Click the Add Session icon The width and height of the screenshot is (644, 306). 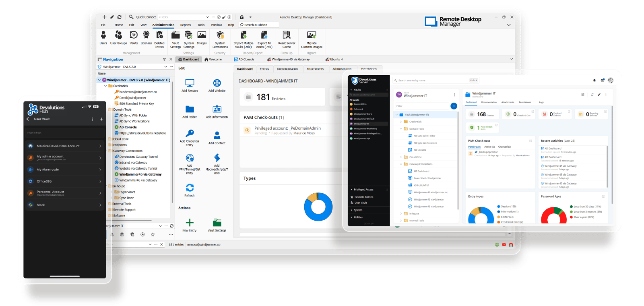click(x=190, y=83)
